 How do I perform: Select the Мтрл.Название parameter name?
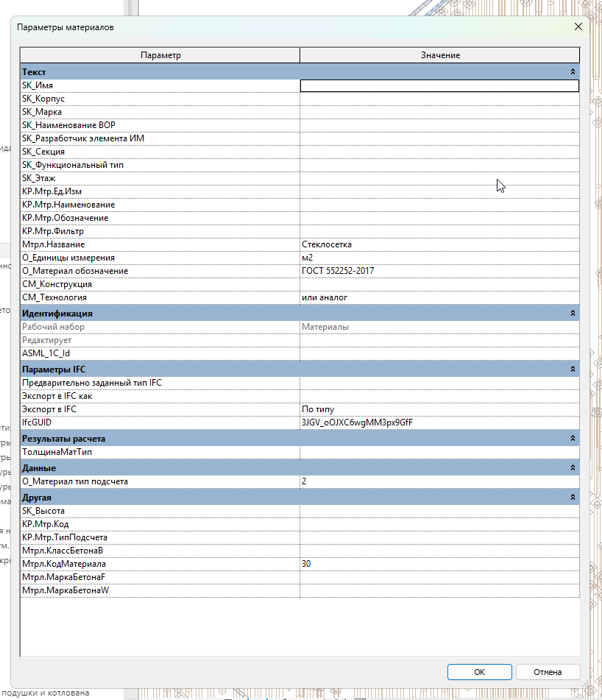pyautogui.click(x=53, y=244)
